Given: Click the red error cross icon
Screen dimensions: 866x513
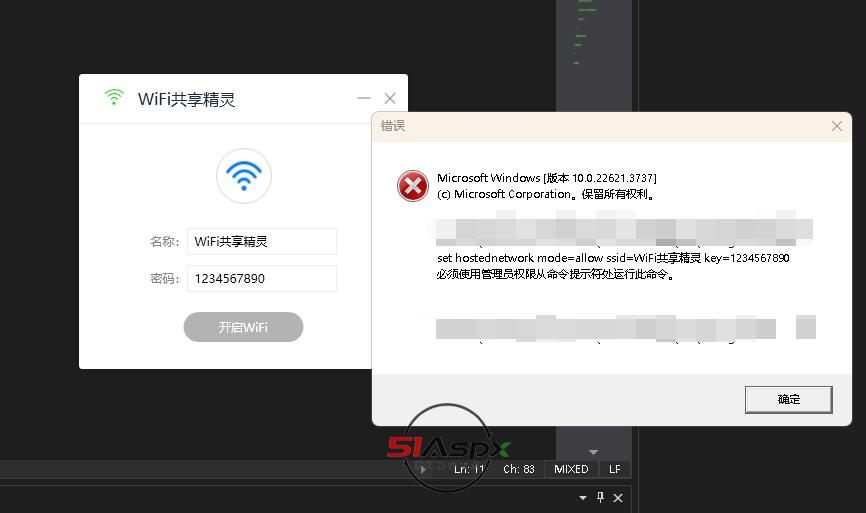Looking at the screenshot, I should pyautogui.click(x=413, y=186).
